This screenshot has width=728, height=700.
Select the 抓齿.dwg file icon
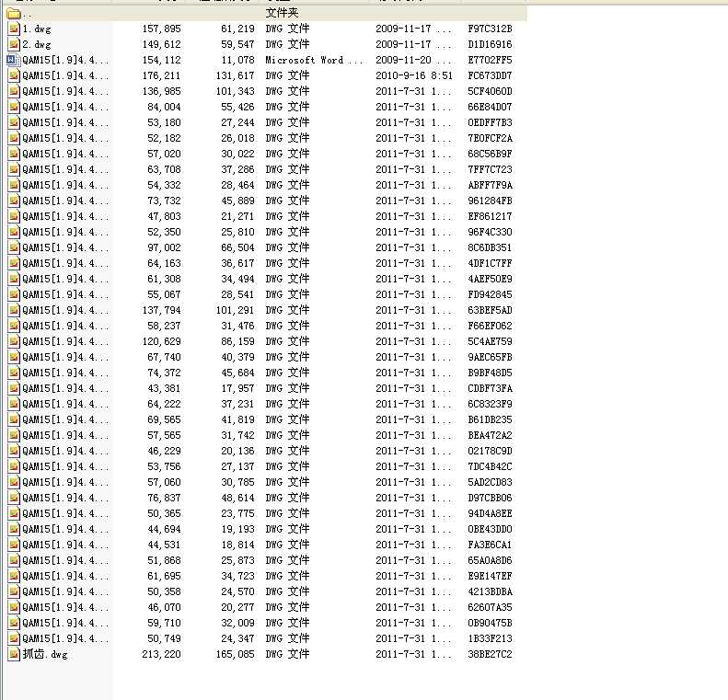tap(14, 654)
